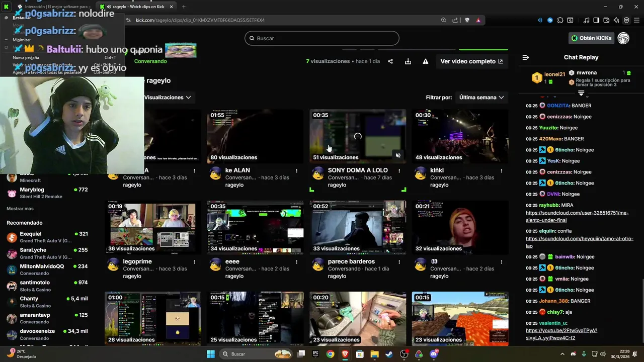This screenshot has width=644, height=362.
Task: Click the Obtén KICKs button
Action: 592,38
